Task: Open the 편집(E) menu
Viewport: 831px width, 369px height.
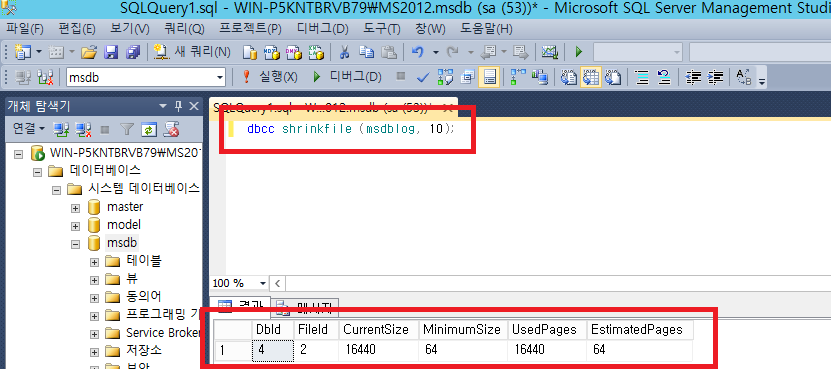Action: point(77,28)
